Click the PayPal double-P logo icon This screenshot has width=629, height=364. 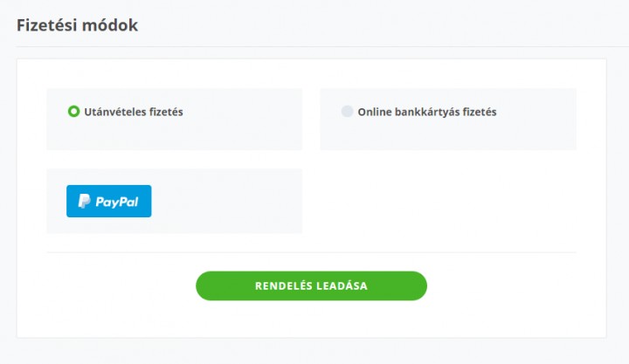[x=84, y=201]
